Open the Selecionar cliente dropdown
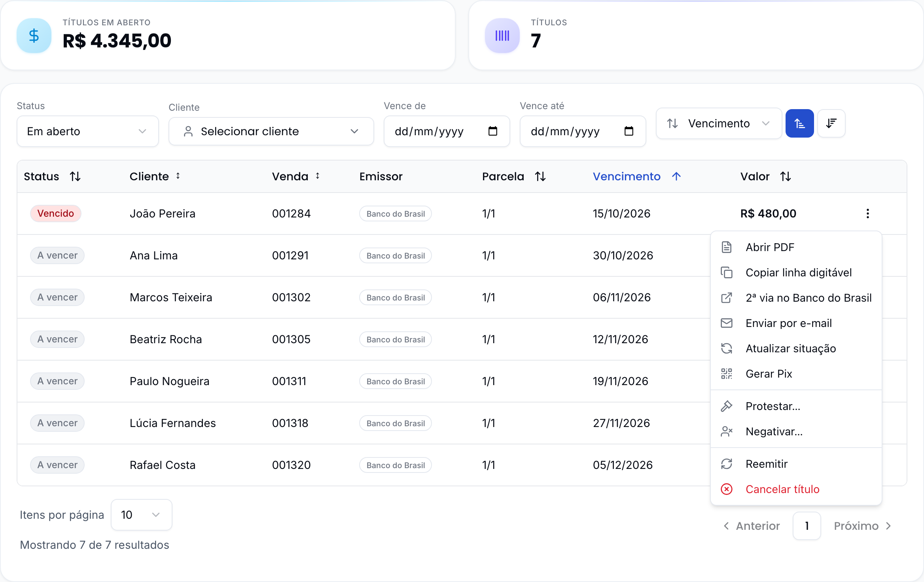Image resolution: width=924 pixels, height=582 pixels. (271, 131)
